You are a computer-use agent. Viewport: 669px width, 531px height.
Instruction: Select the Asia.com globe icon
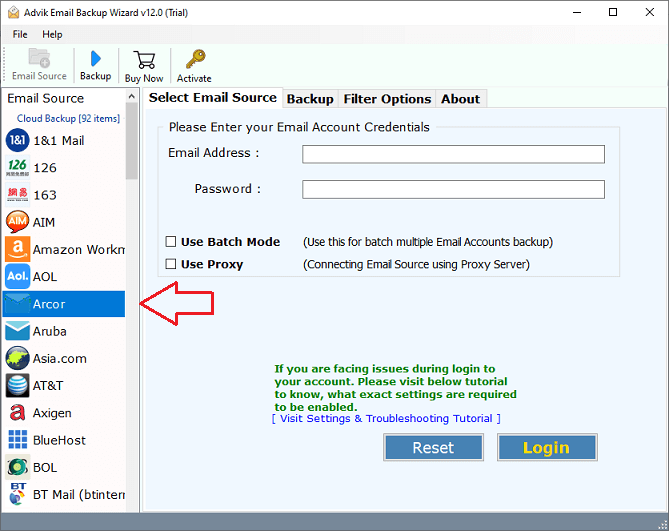pos(17,358)
